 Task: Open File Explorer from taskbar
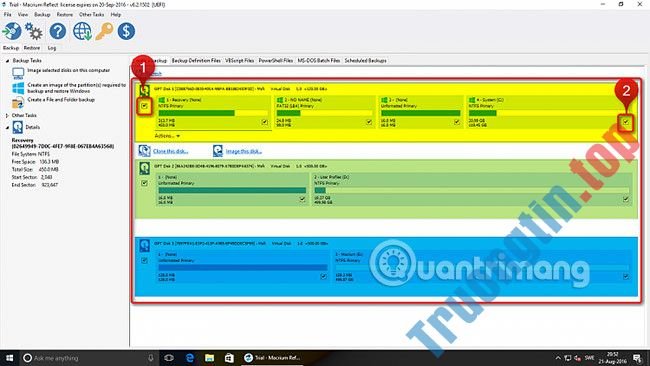click(209, 358)
